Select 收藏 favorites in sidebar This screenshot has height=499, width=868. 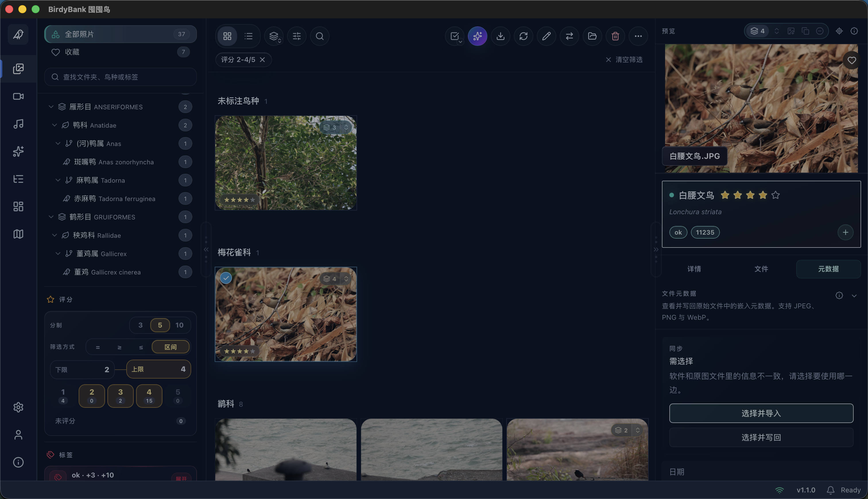pos(120,52)
